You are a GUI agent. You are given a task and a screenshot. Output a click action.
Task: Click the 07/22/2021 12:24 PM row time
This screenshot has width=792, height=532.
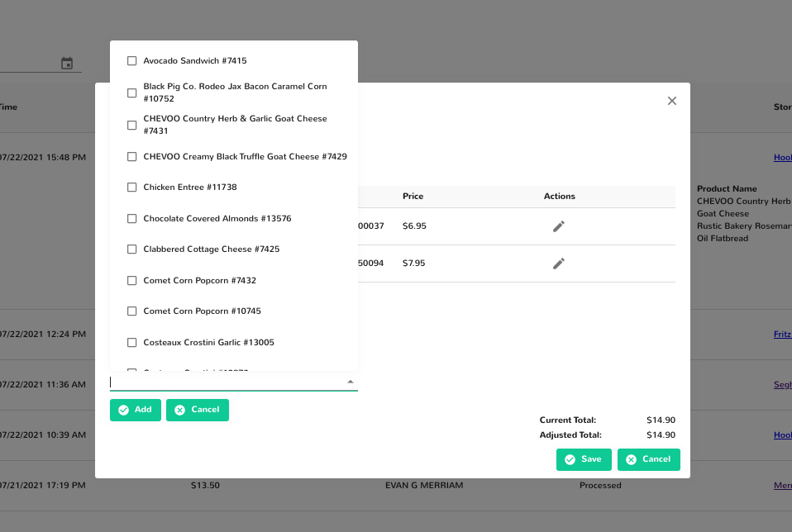(x=42, y=334)
